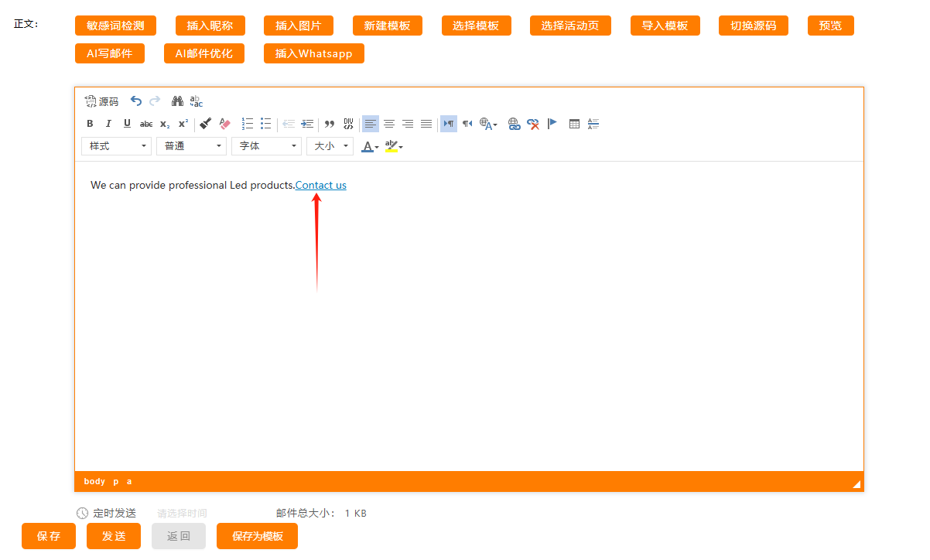Select the p element path item

click(x=116, y=481)
